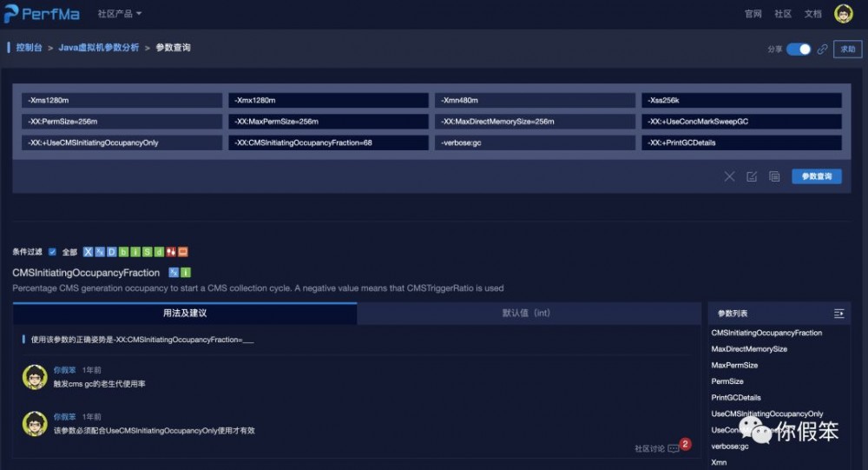This screenshot has width=868, height=470.
Task: Click Xx tag beside CMSInitiatingOccupancyFraction heading
Action: 174,272
